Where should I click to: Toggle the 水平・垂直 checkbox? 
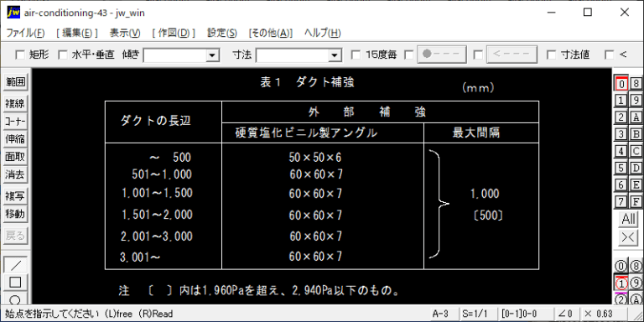coord(62,55)
